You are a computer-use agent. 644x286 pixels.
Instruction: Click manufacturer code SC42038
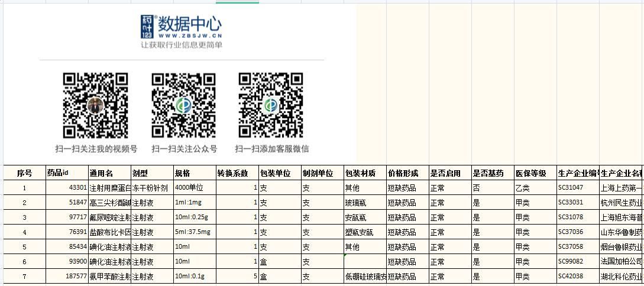[578, 277]
